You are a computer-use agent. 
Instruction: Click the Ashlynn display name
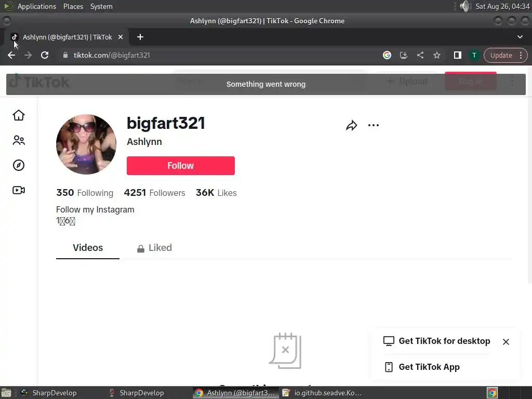[x=144, y=142]
